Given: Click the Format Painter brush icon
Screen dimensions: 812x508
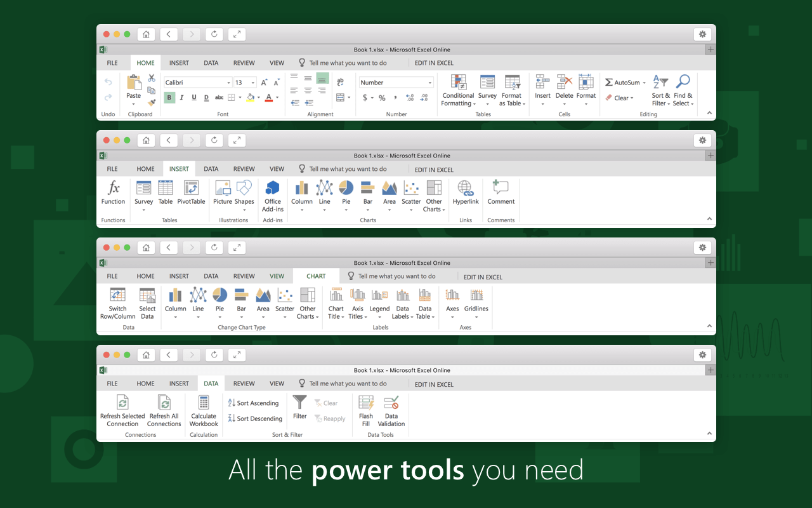Looking at the screenshot, I should coord(152,102).
